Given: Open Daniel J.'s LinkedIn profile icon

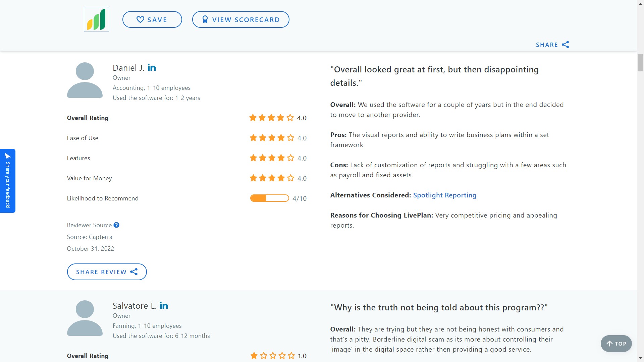Looking at the screenshot, I should tap(152, 68).
